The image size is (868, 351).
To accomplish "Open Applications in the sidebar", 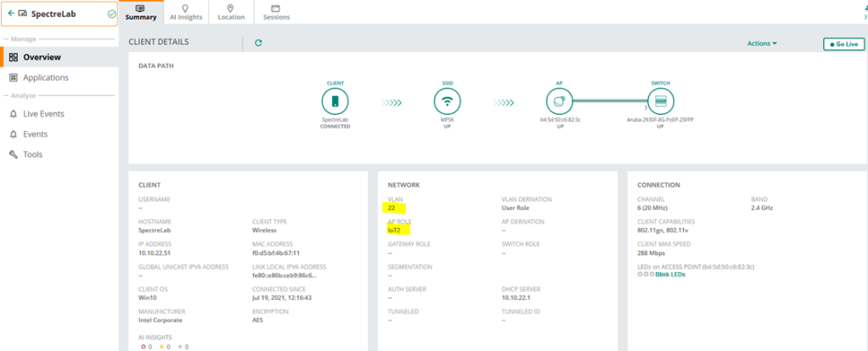I will (46, 77).
